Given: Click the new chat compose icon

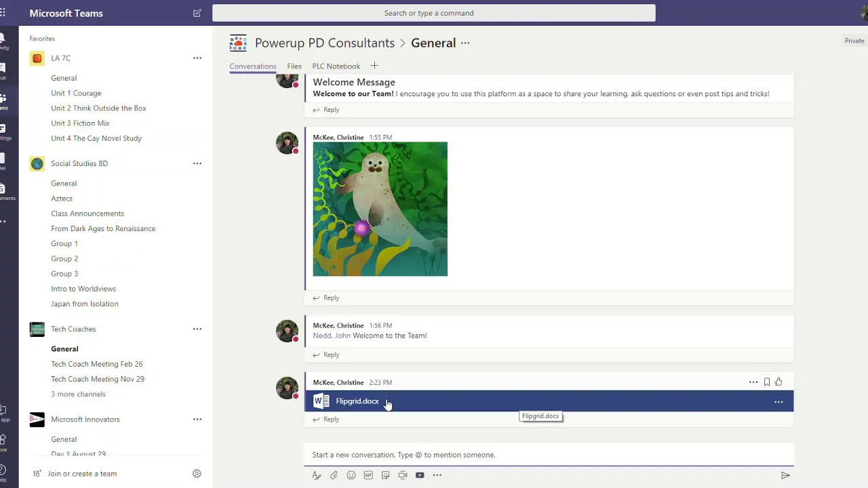Looking at the screenshot, I should coord(197,13).
